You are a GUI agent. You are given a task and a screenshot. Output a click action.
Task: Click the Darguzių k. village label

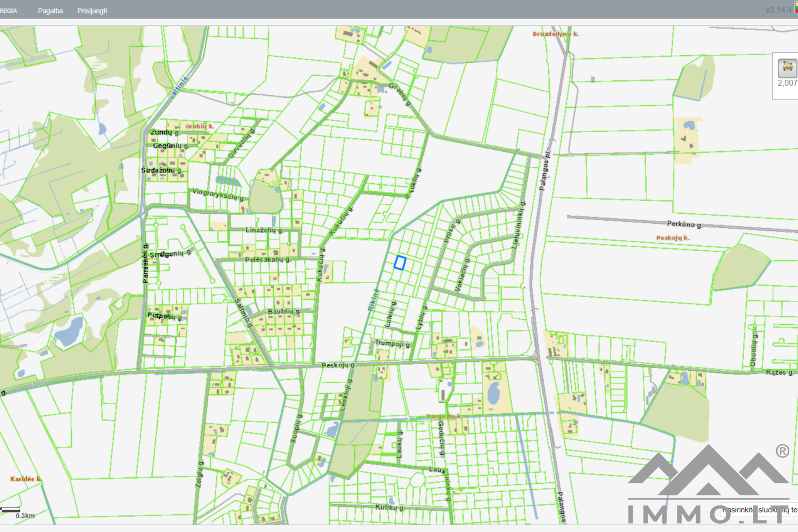click(443, 416)
